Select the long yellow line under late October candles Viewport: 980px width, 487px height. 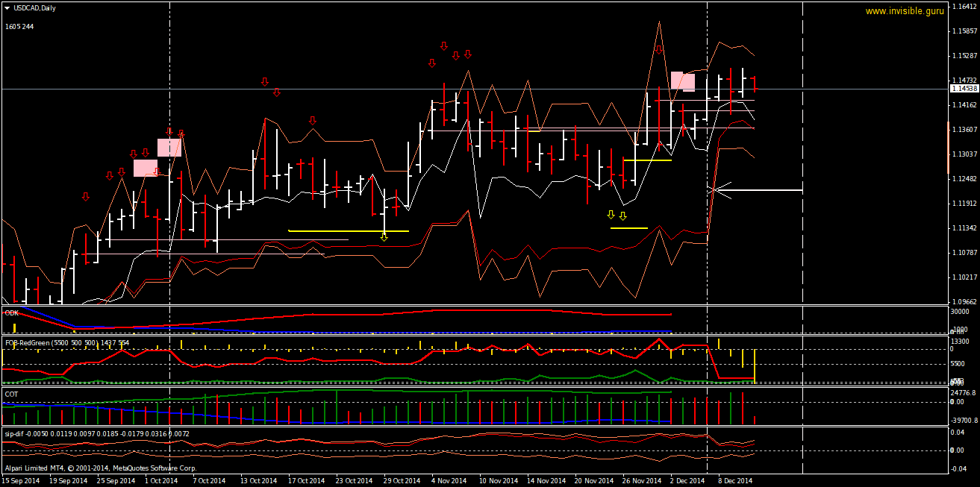(349, 231)
